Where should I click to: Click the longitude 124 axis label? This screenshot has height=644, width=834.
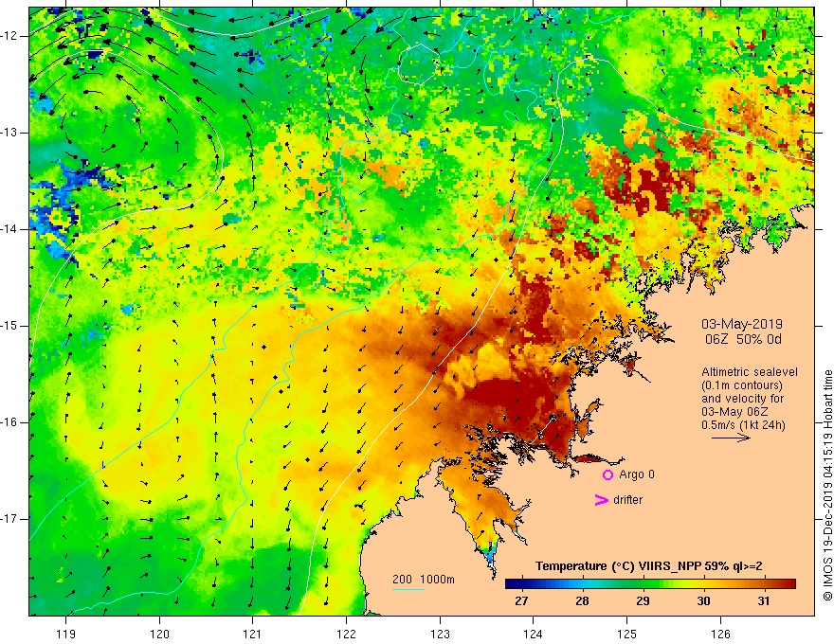pyautogui.click(x=534, y=634)
